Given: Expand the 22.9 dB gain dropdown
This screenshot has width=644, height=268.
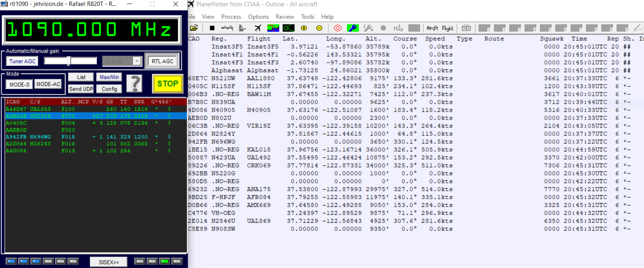Looking at the screenshot, I should [137, 61].
